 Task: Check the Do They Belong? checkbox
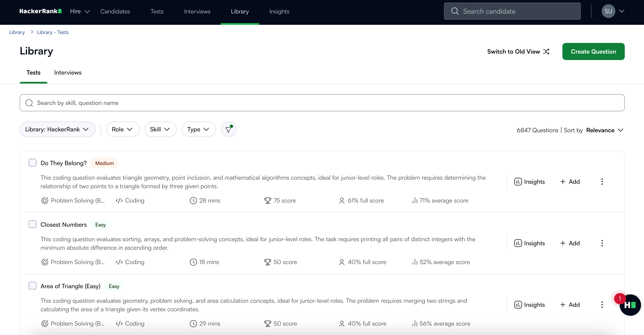[x=32, y=163]
